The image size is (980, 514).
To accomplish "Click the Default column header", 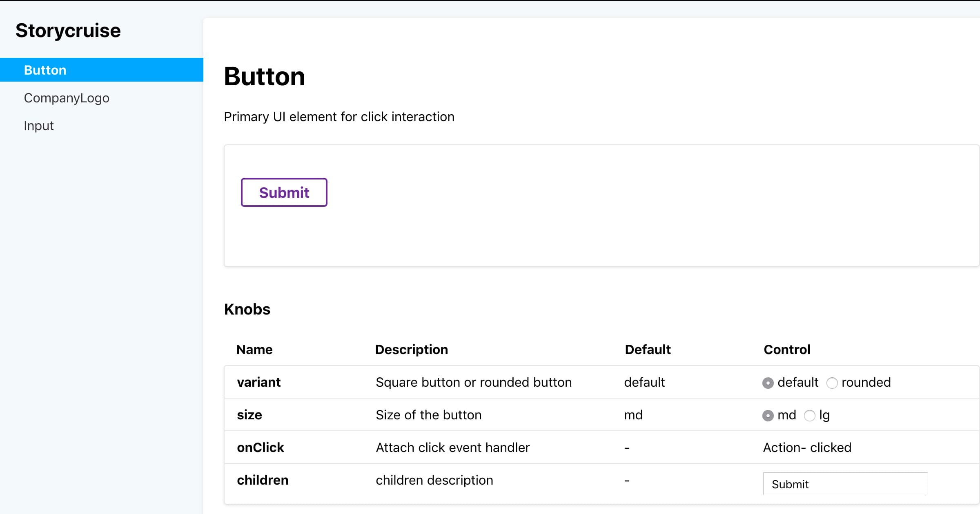I will [x=648, y=350].
